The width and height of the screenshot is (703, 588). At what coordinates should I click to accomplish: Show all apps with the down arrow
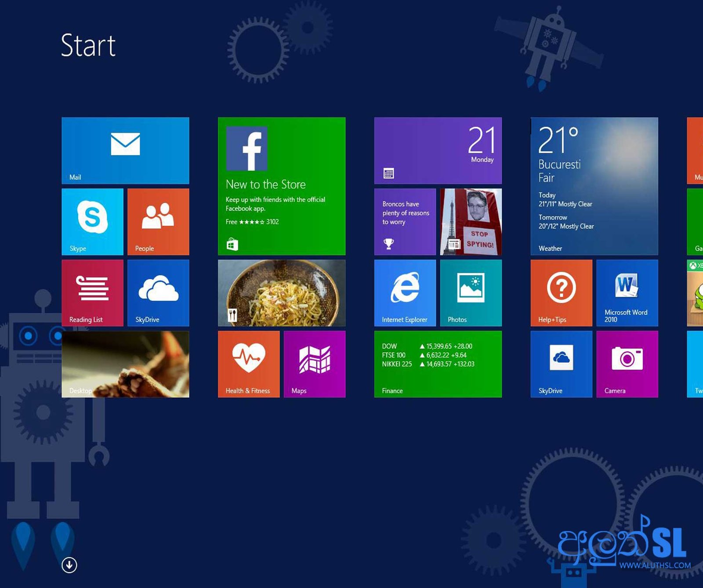pos(69,565)
